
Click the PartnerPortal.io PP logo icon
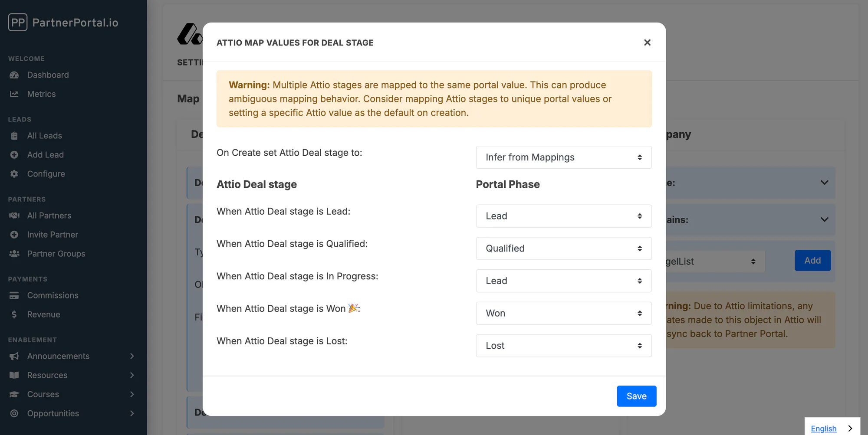18,22
